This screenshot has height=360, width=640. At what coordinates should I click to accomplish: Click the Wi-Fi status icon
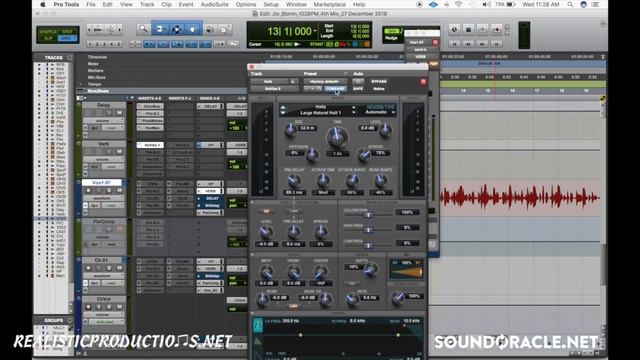[x=458, y=4]
